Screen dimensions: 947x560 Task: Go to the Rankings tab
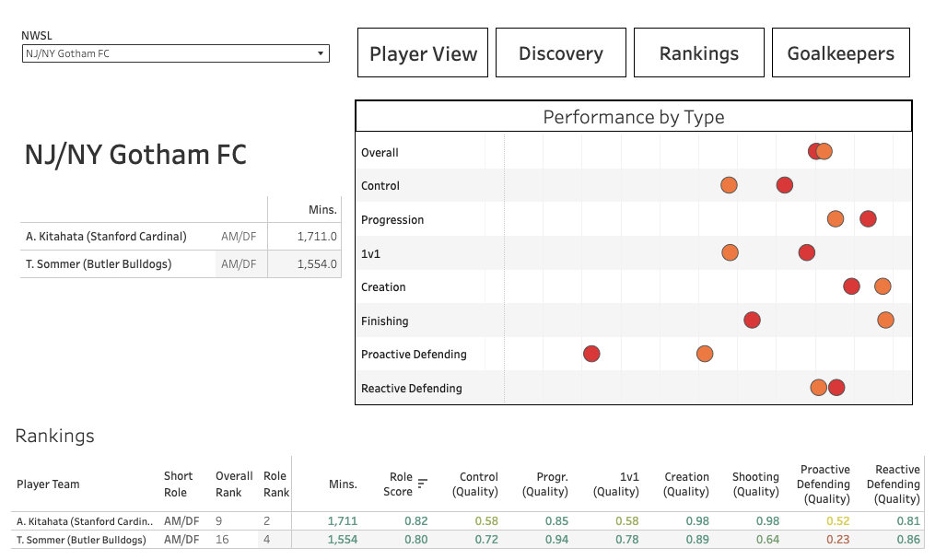[699, 52]
